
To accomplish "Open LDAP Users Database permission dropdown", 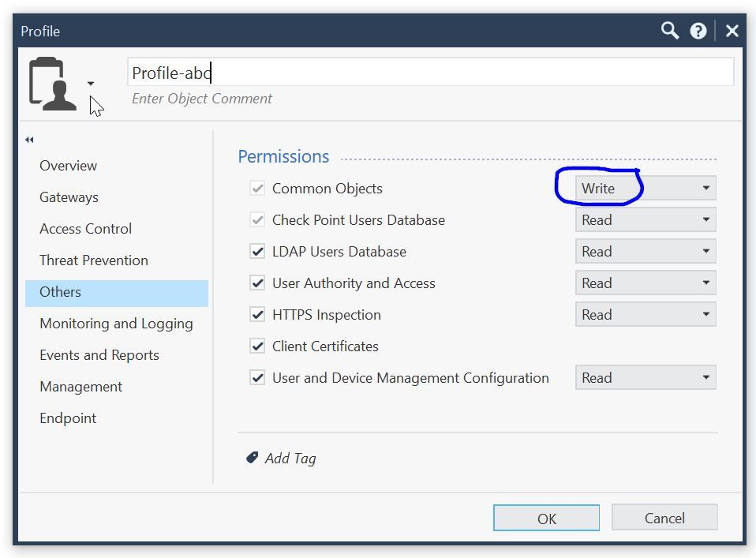I will [646, 251].
